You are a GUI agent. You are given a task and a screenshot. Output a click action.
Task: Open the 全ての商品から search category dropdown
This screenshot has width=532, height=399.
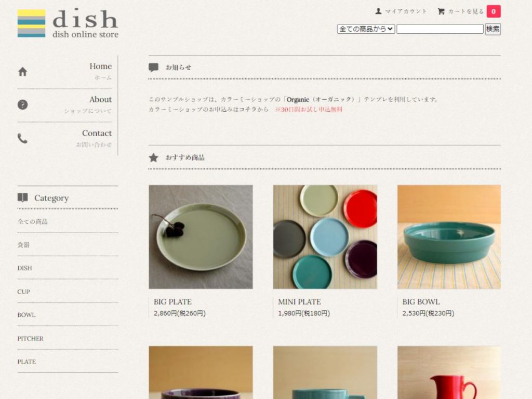pyautogui.click(x=366, y=29)
